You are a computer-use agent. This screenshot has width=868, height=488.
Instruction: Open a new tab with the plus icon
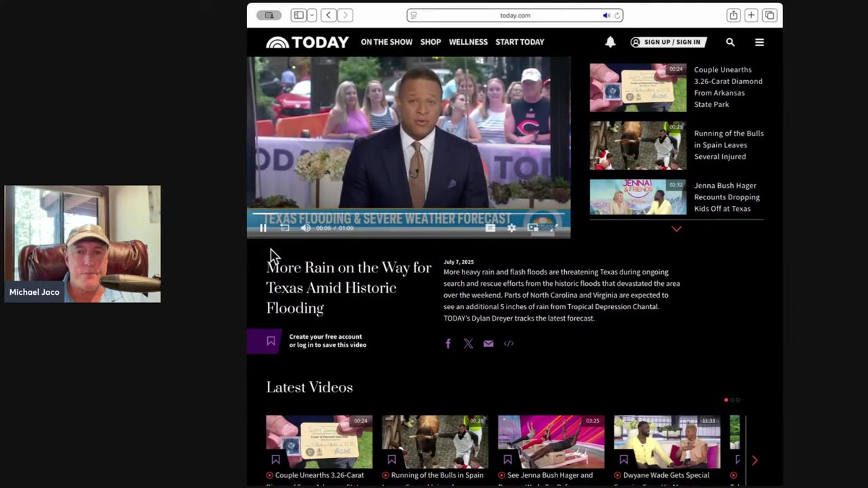(751, 15)
